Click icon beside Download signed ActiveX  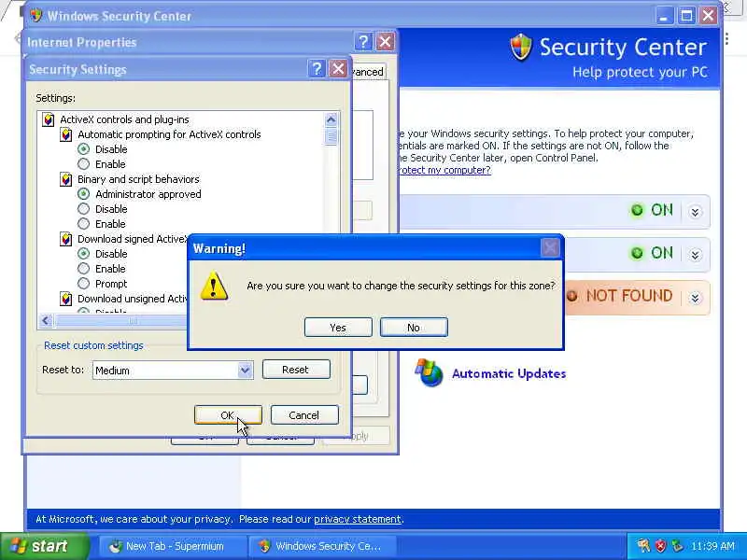(x=66, y=239)
